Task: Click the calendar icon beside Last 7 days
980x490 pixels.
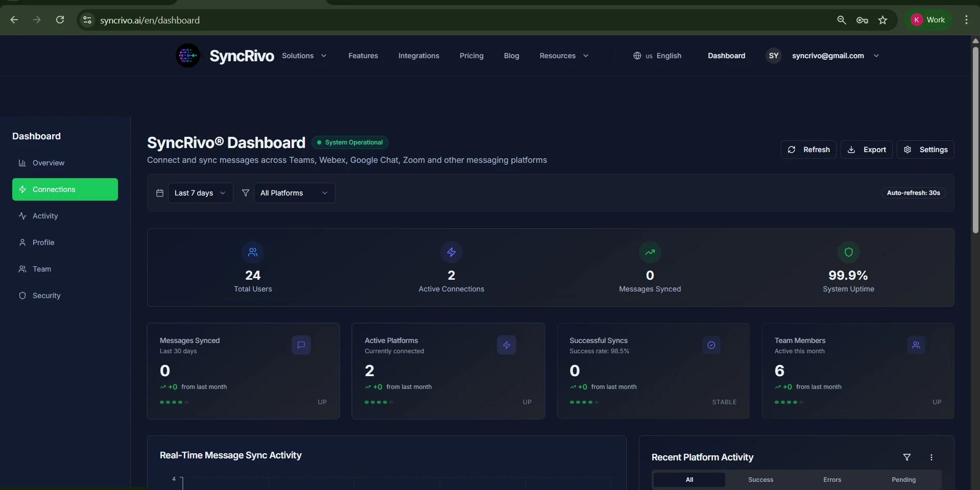Action: click(x=160, y=193)
